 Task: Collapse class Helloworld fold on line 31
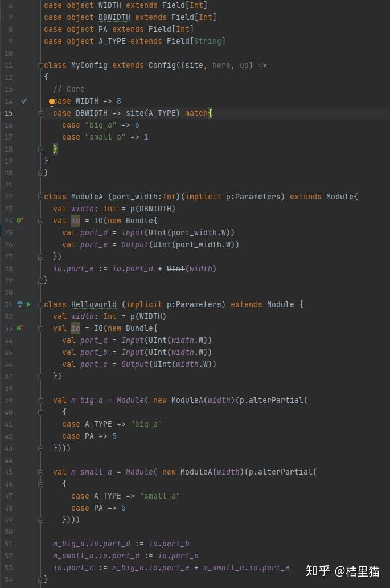point(40,305)
